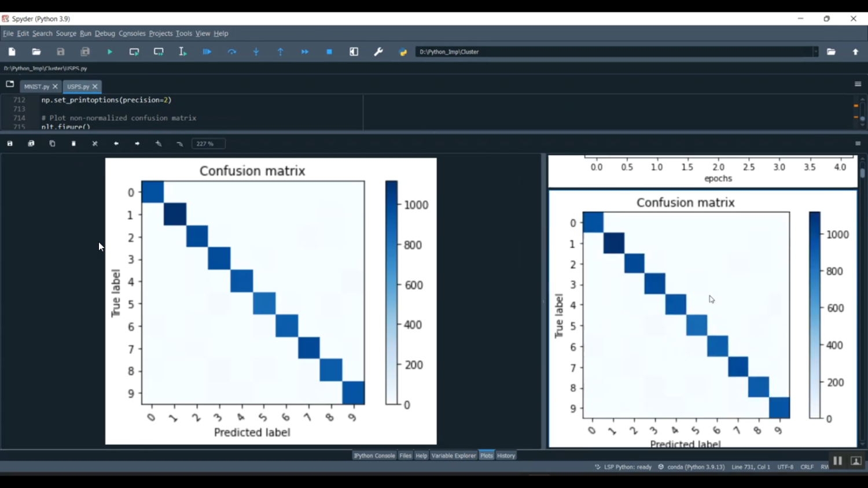The image size is (868, 488).
Task: Open the Plots pane options hamburger menu
Action: (858, 143)
